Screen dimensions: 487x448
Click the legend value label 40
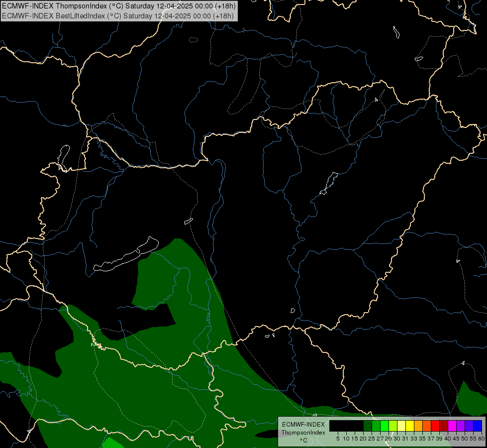448,439
